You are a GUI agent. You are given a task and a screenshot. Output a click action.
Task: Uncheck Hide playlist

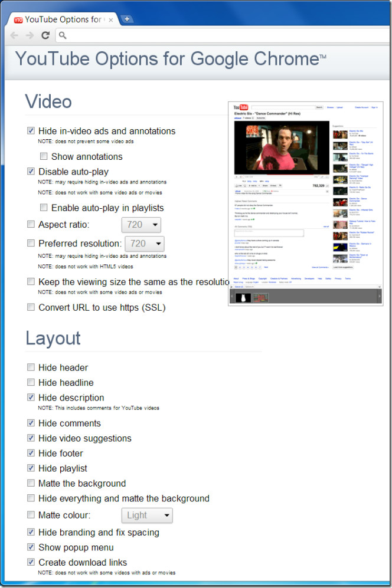31,468
